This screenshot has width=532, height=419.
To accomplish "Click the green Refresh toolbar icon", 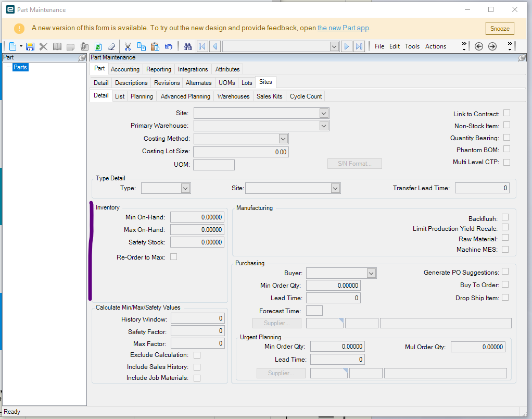I will pos(98,46).
